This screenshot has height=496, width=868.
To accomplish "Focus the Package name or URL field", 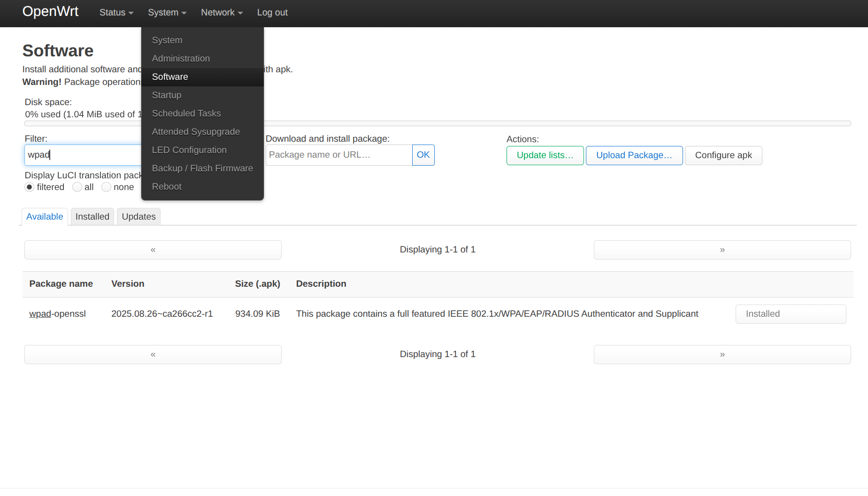I will tap(339, 155).
